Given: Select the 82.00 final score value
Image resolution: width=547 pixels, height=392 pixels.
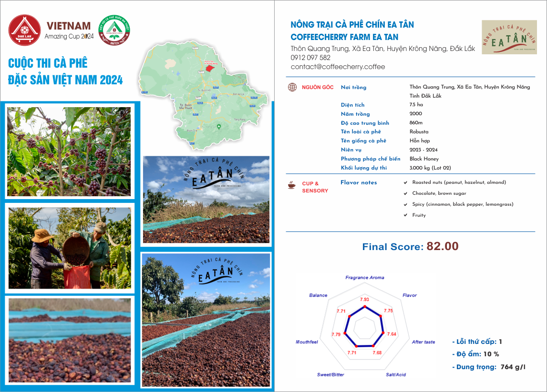Looking at the screenshot, I should click(x=443, y=246).
